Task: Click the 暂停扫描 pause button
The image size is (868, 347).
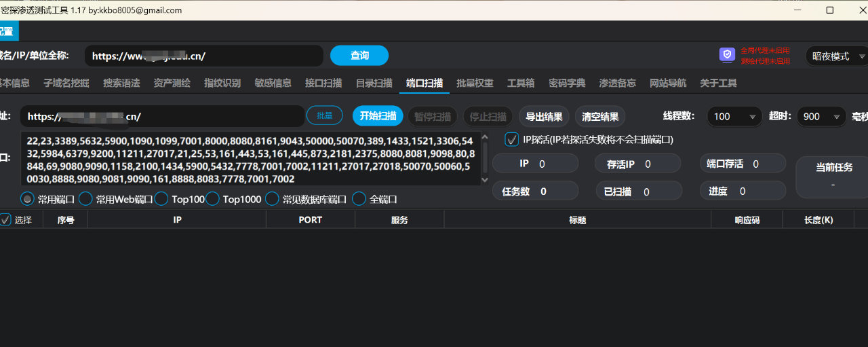Action: [x=433, y=116]
